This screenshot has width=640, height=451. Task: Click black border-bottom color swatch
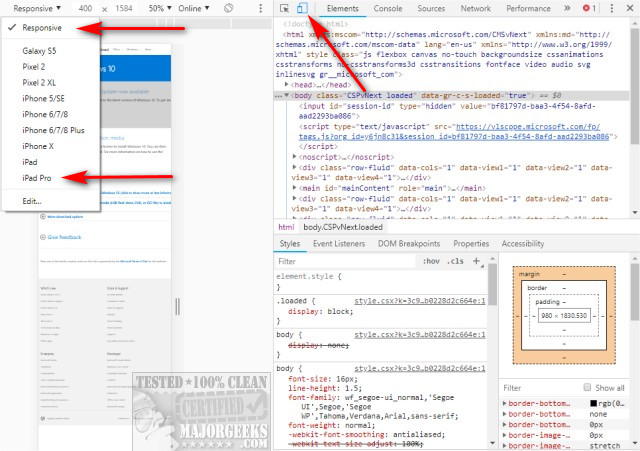(593, 403)
